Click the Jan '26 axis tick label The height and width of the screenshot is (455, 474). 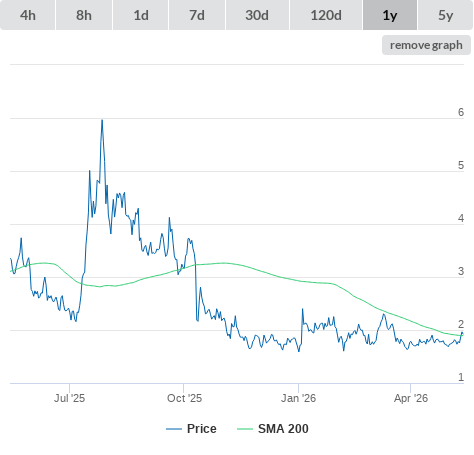(298, 398)
